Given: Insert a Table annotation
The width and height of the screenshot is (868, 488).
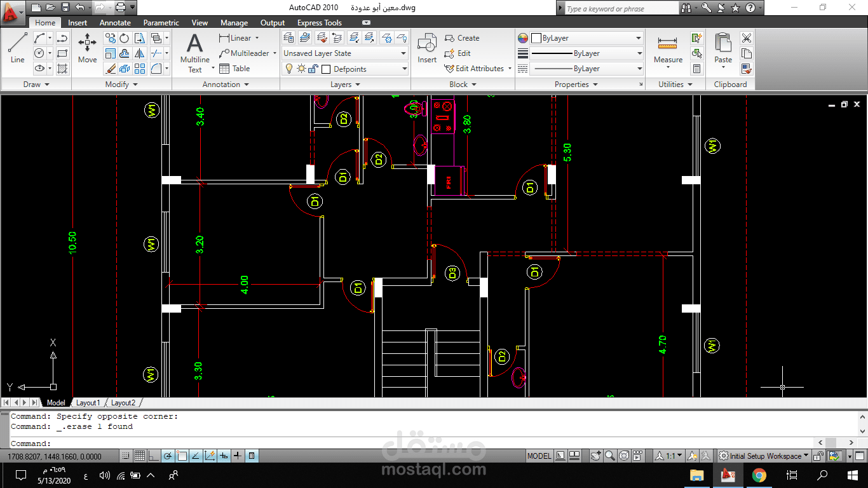Looking at the screenshot, I should (x=234, y=69).
